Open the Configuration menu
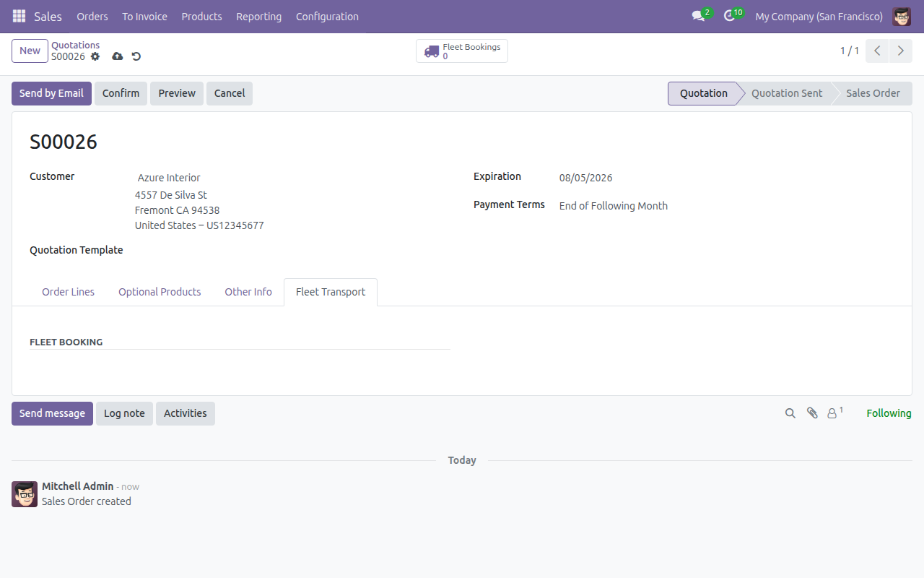This screenshot has width=924, height=578. [x=327, y=16]
